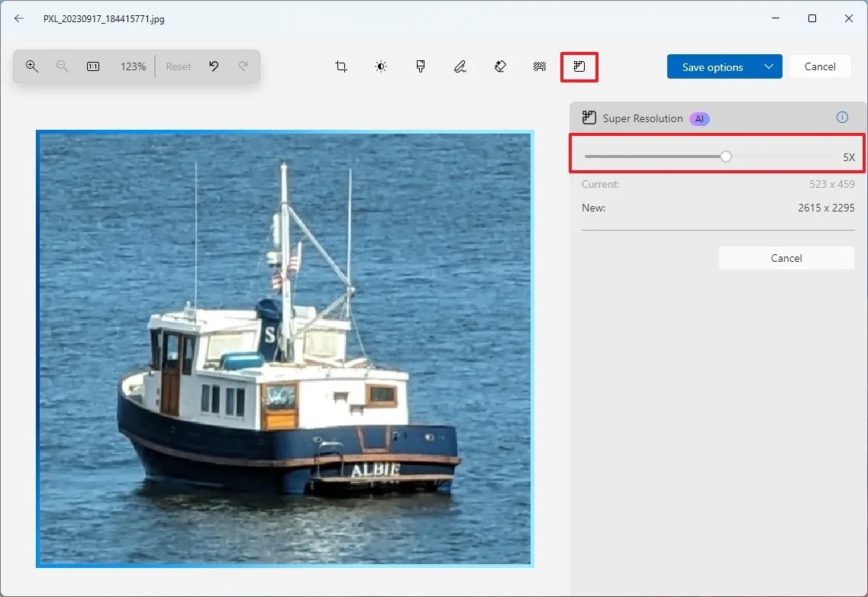
Task: Click the new size value 2615 x 2295
Action: pos(826,208)
